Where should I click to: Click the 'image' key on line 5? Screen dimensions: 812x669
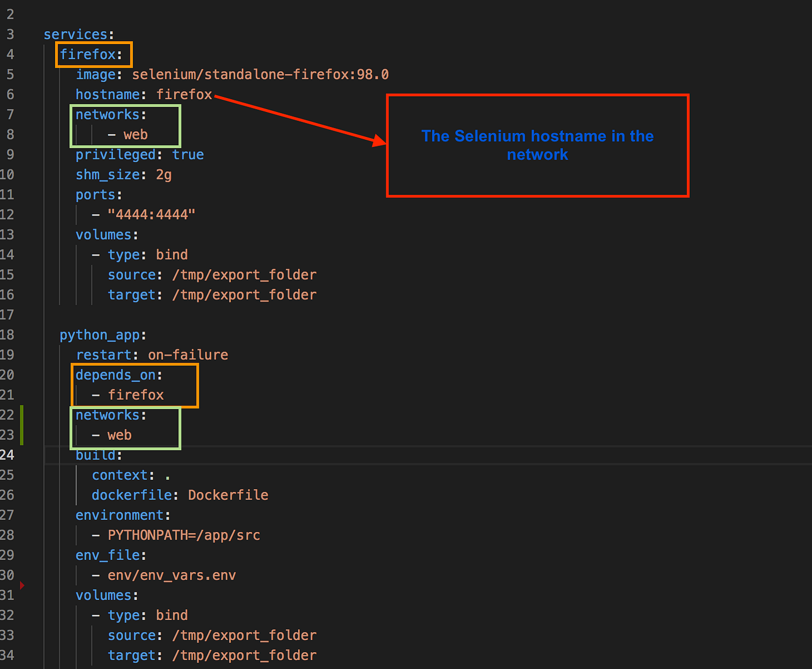coord(96,74)
